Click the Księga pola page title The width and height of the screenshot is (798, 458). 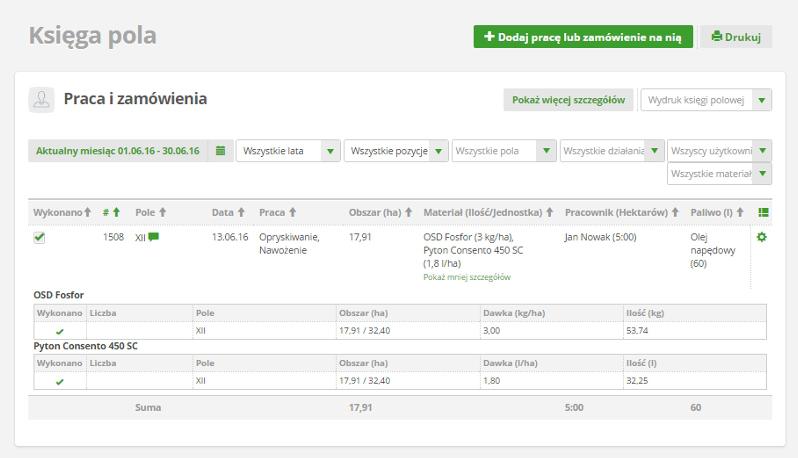(92, 36)
